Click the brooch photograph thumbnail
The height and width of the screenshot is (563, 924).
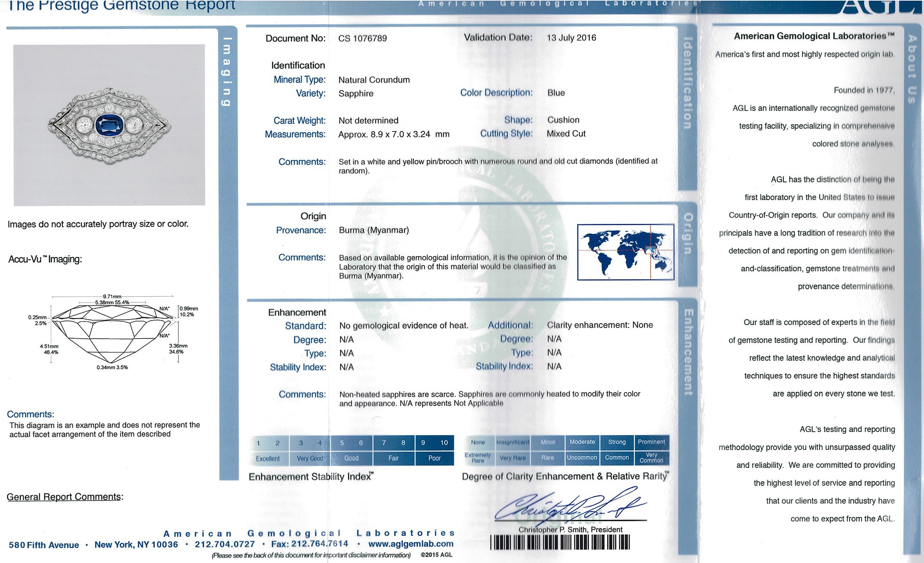click(109, 125)
